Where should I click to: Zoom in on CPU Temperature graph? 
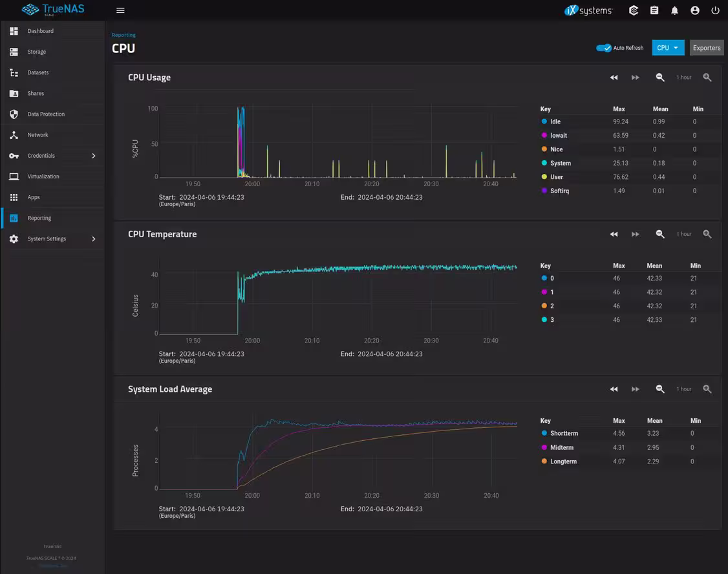click(x=707, y=234)
